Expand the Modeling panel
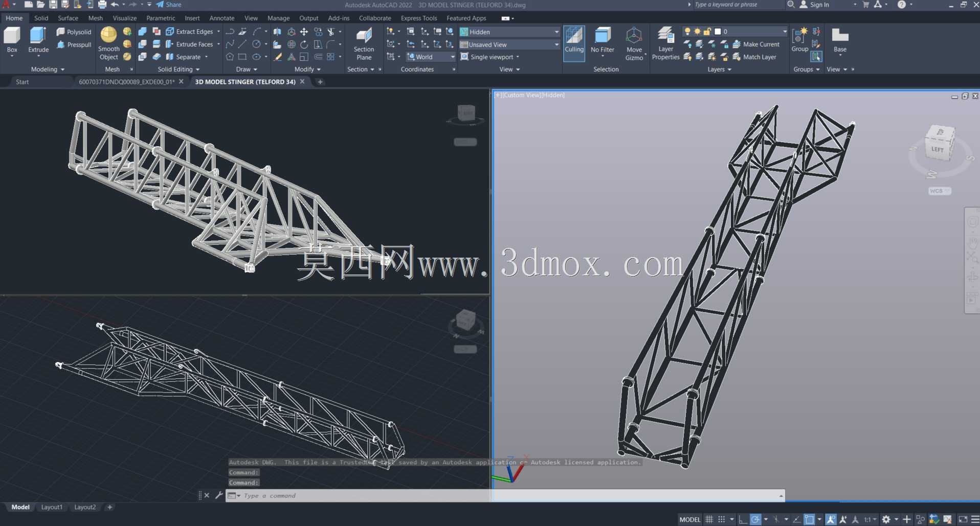This screenshot has height=526, width=980. pos(48,69)
